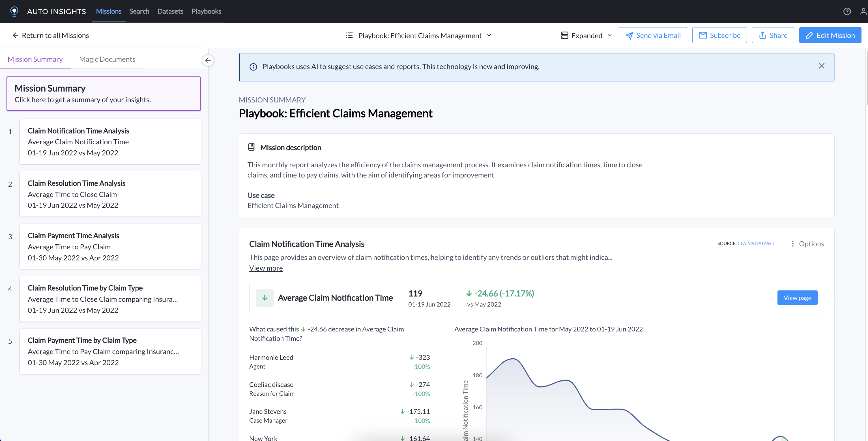
Task: Open the Playbook: Efficient Claims Management dropdown
Action: (420, 35)
